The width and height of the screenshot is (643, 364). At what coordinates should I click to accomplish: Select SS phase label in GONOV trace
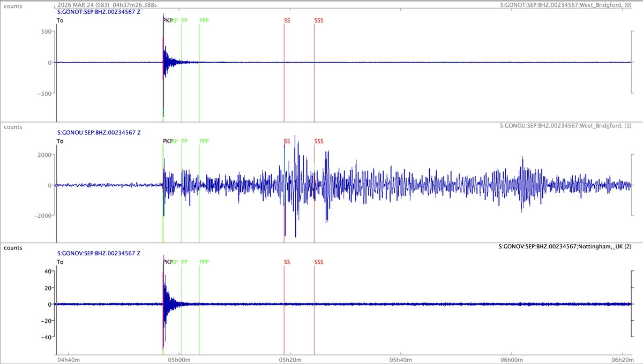click(x=287, y=262)
